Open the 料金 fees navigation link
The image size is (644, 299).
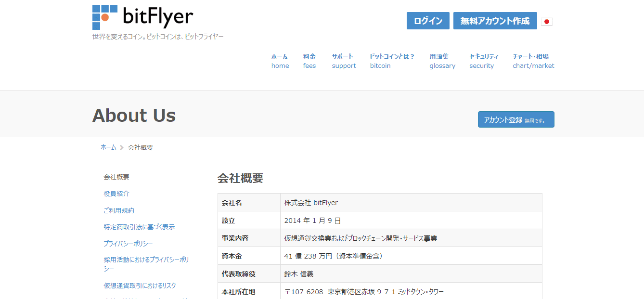[x=309, y=61]
